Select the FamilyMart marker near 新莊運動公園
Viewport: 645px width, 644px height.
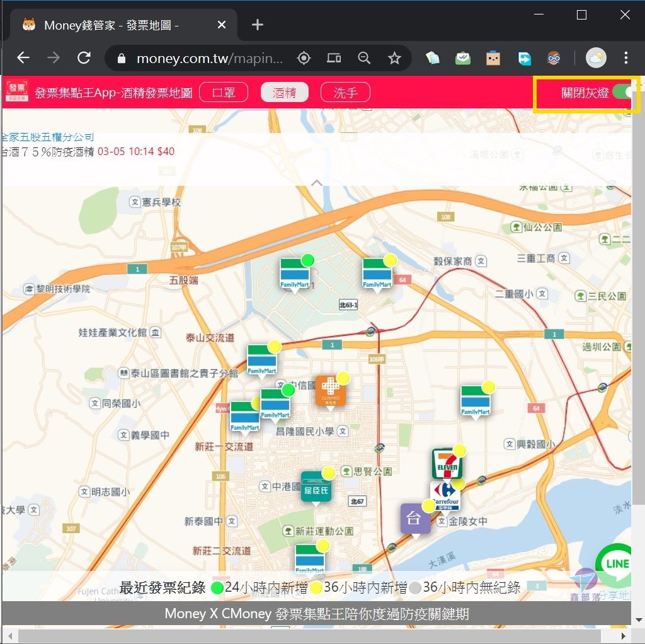pos(310,558)
